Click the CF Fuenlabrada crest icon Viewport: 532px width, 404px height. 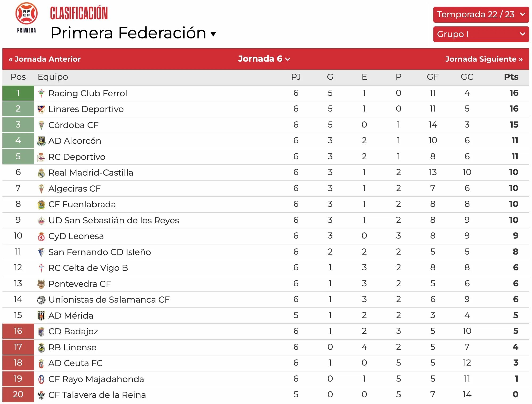click(41, 205)
